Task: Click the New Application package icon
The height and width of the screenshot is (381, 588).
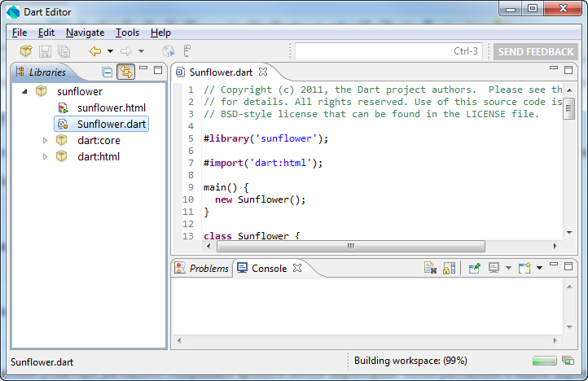Action: 26,50
